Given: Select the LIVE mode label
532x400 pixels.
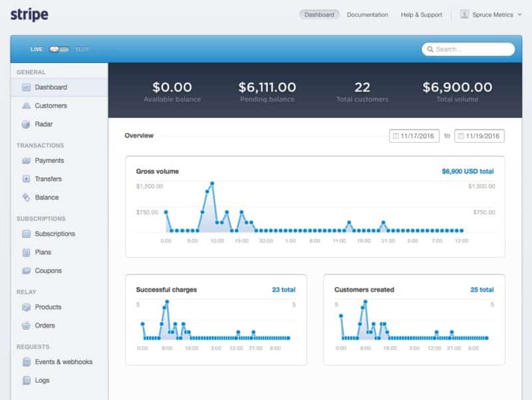Looking at the screenshot, I should pos(37,49).
